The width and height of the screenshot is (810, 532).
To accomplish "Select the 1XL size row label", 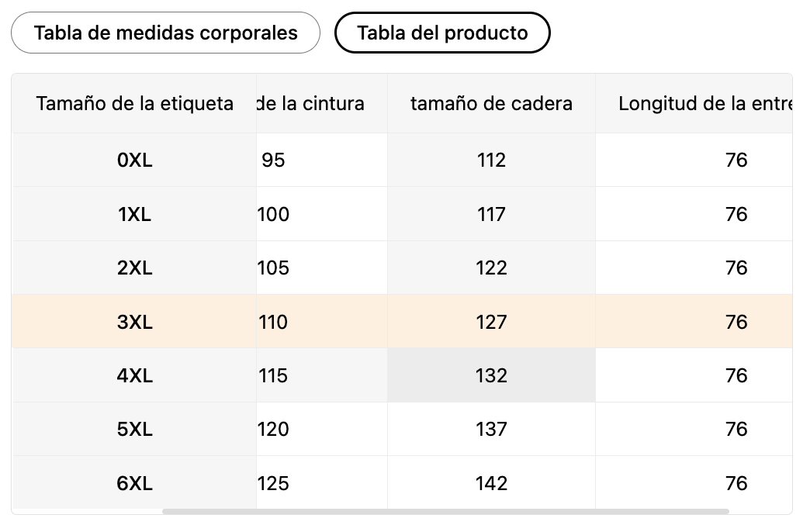I will click(x=134, y=214).
